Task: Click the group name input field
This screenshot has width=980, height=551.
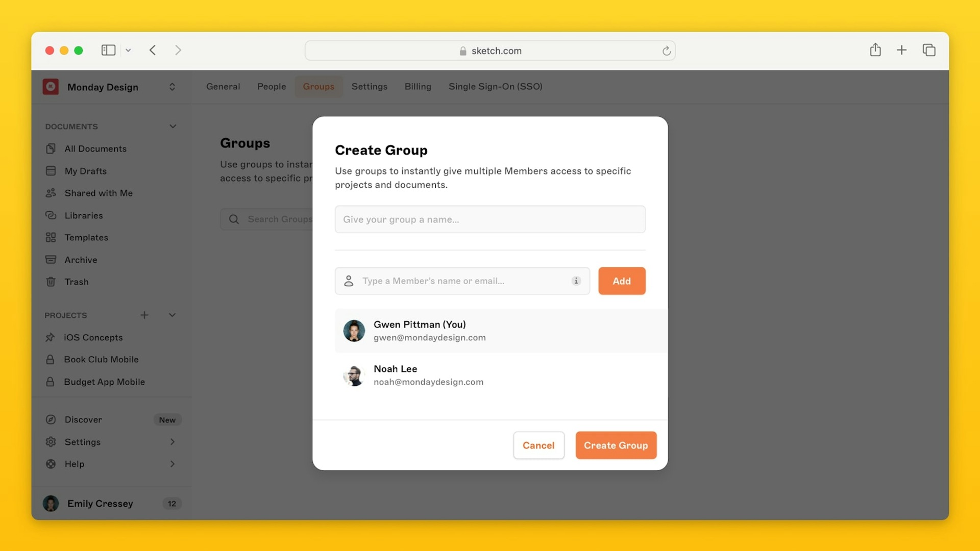Action: (x=490, y=219)
